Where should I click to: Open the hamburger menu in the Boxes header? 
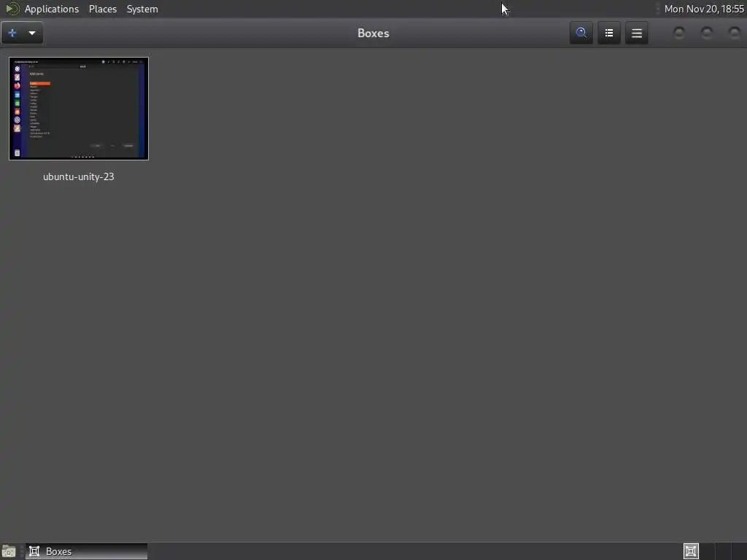point(636,33)
